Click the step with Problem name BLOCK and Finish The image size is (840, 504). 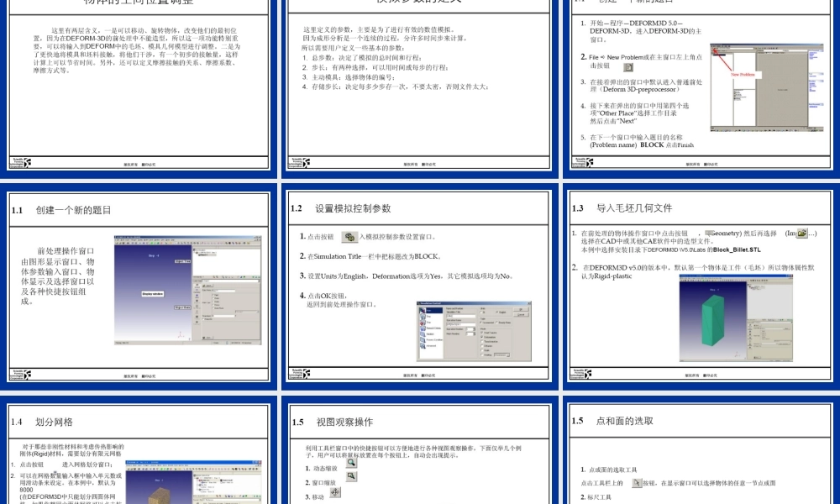coord(637,141)
